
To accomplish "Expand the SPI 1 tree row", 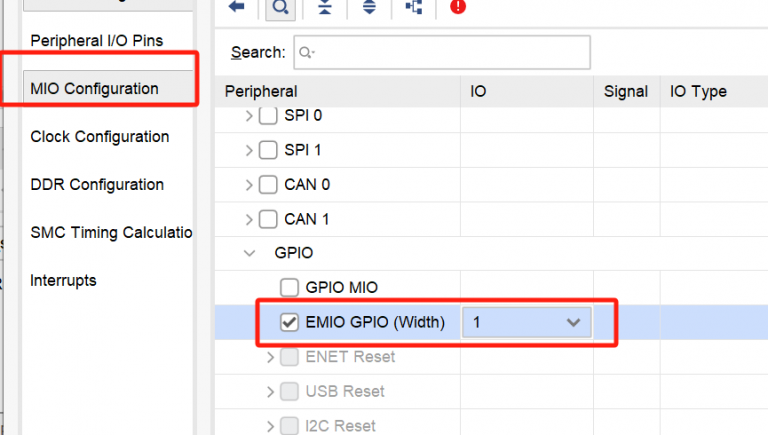I will click(249, 150).
